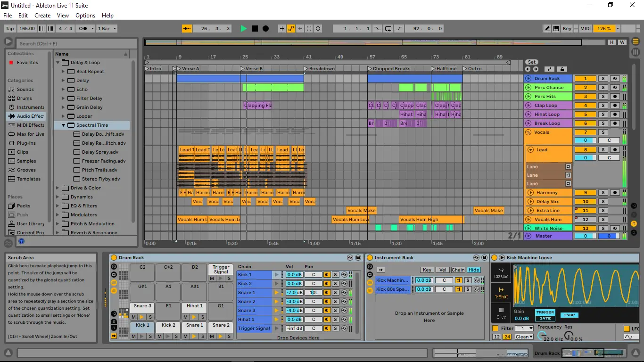Solo the Perc Chance track
The image size is (644, 362).
[x=603, y=88]
